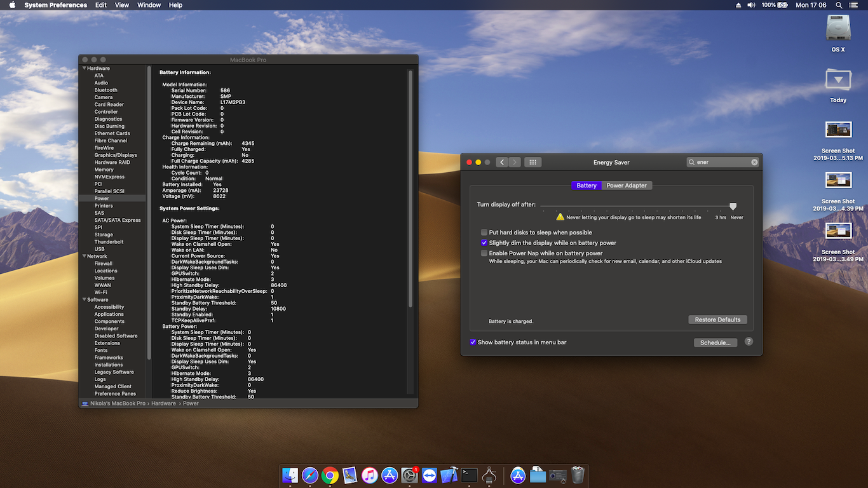Select Storage in the Hardware list
The height and width of the screenshot is (488, 868).
pyautogui.click(x=104, y=234)
